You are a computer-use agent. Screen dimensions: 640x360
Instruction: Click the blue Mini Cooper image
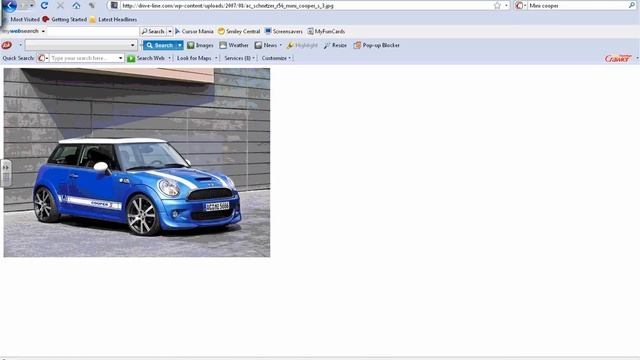coord(137,162)
